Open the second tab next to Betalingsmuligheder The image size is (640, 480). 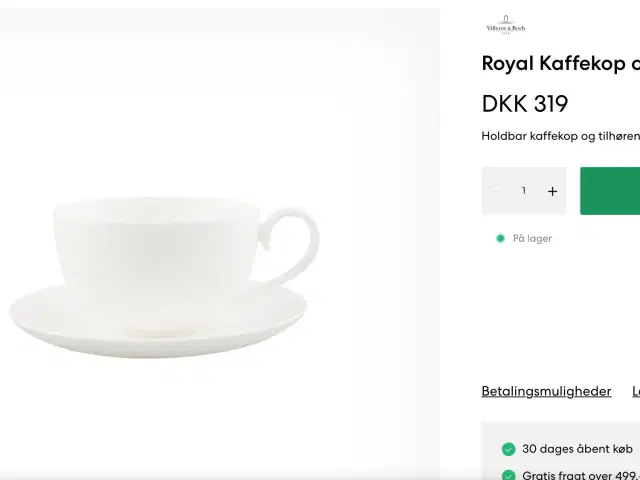[x=636, y=391]
